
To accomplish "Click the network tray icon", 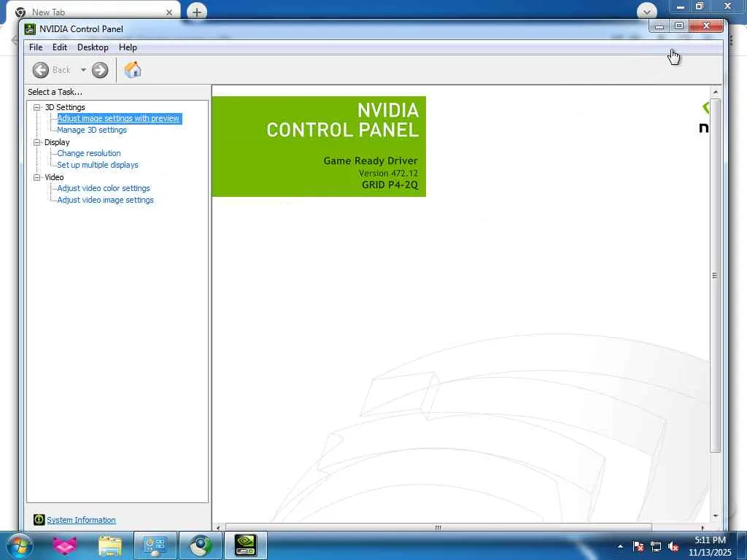I will point(656,546).
